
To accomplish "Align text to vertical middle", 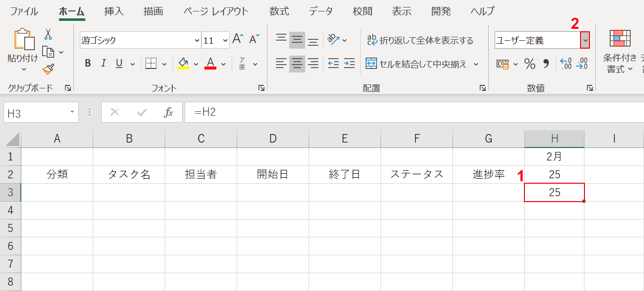I will (x=297, y=40).
